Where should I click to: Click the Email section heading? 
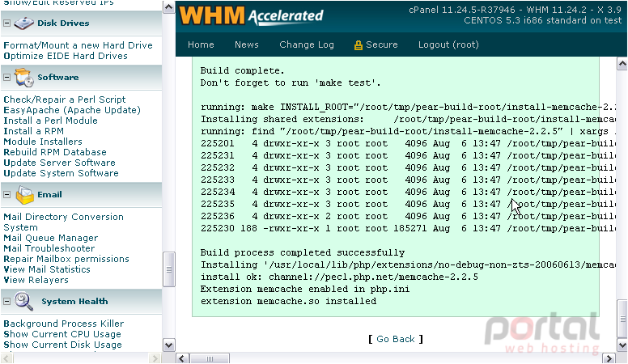tap(49, 195)
